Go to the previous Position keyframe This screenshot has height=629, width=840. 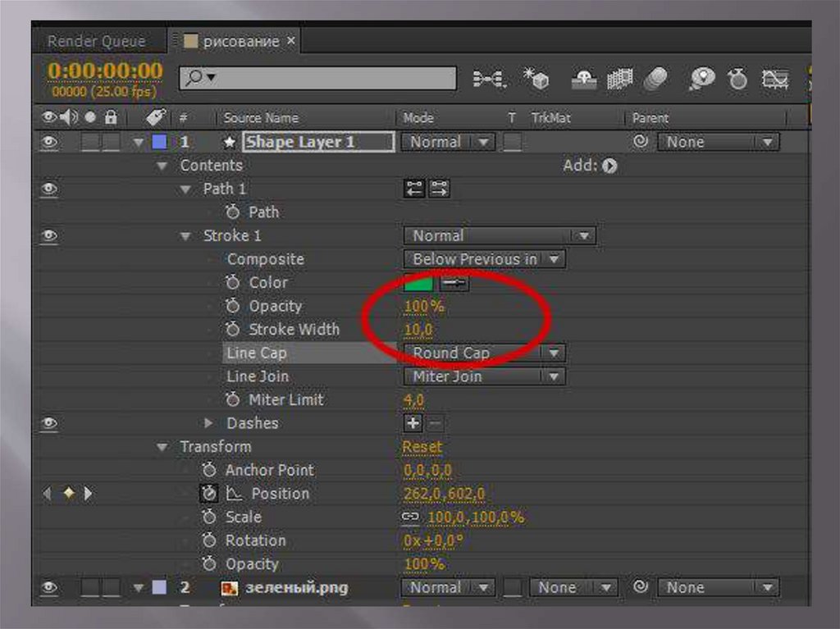click(48, 493)
